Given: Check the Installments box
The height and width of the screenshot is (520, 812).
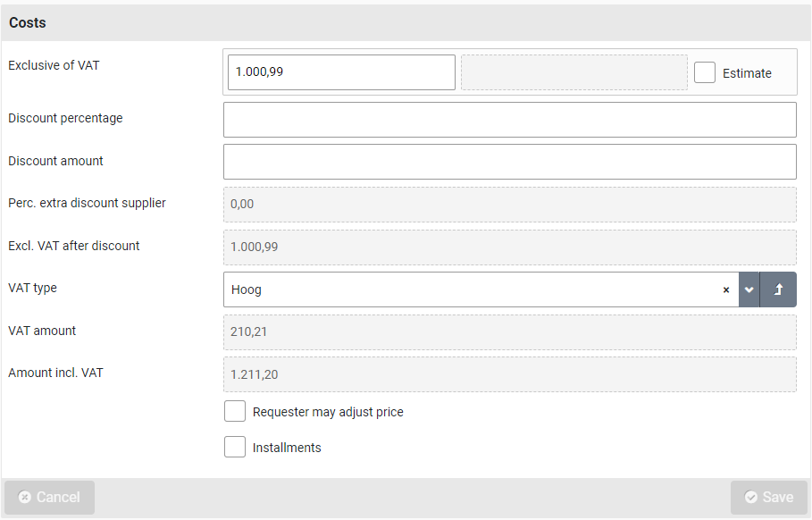Looking at the screenshot, I should [235, 448].
